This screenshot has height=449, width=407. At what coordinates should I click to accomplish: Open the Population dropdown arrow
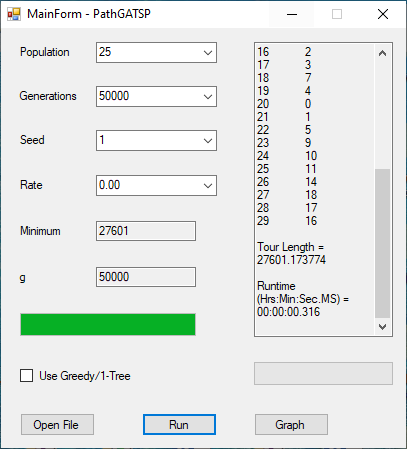(x=208, y=53)
